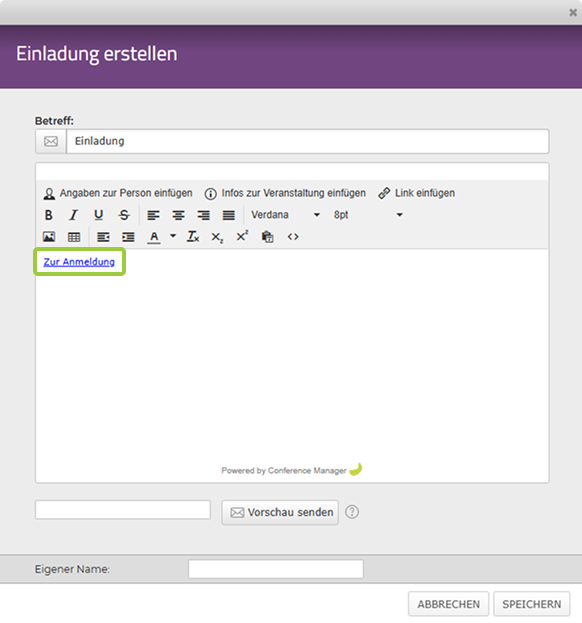Apply superscript formatting
The image size is (582, 623).
[x=242, y=237]
